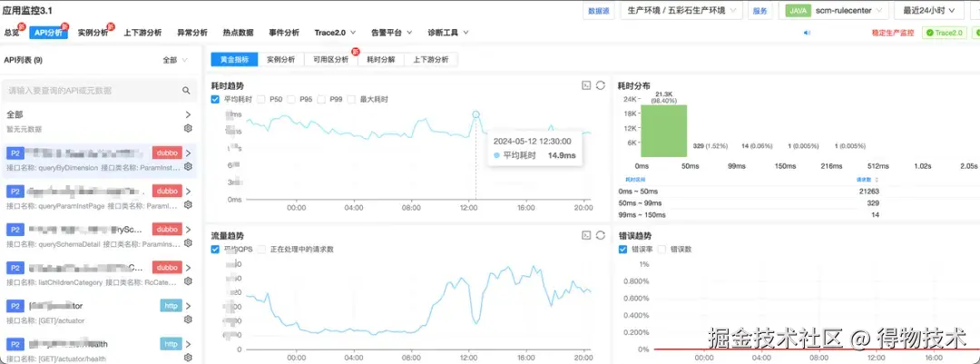Expand the querySchemaDetail row chevron arrow
Screen dimensions: 980x364
[188, 230]
